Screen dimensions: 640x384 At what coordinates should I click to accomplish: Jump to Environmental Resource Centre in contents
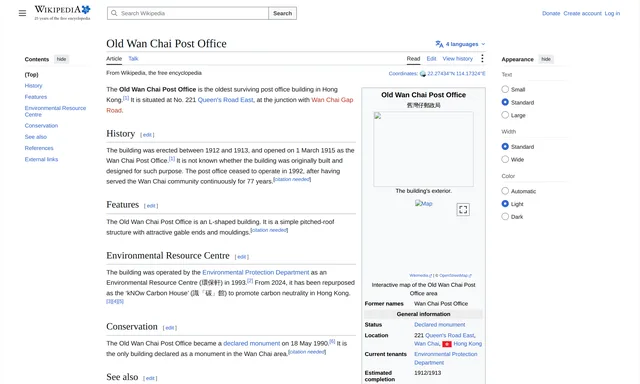click(x=55, y=111)
